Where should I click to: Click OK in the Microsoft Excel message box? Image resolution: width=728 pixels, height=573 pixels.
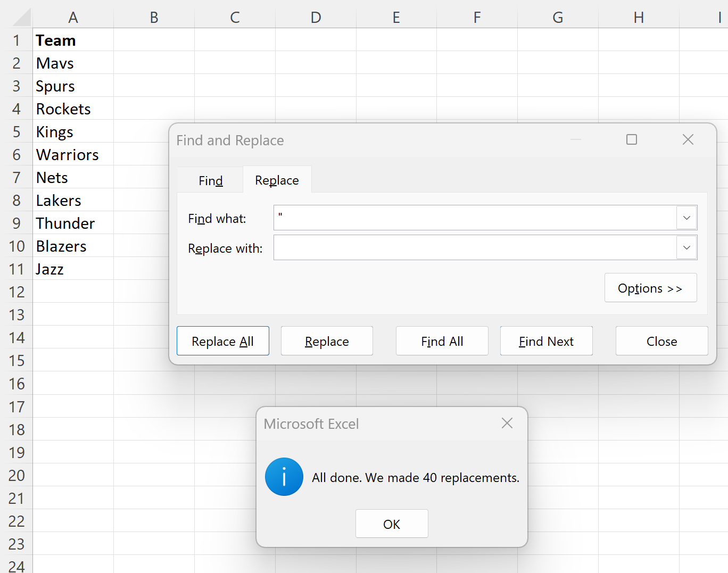click(x=392, y=524)
